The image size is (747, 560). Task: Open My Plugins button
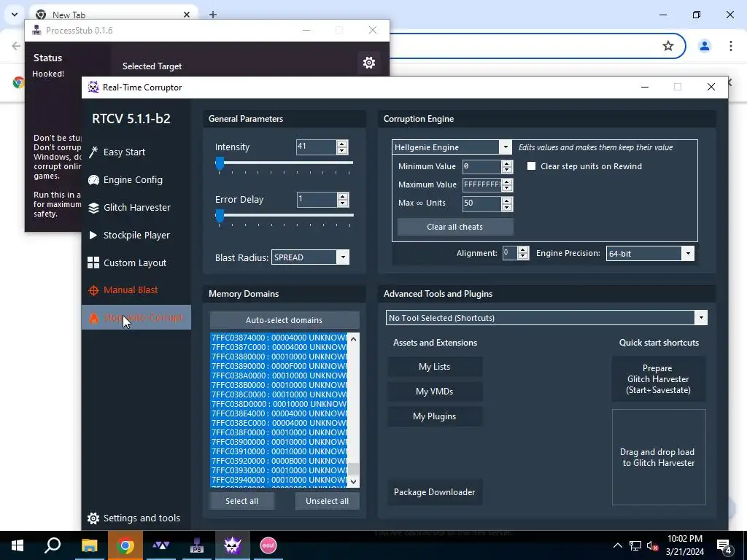[435, 416]
